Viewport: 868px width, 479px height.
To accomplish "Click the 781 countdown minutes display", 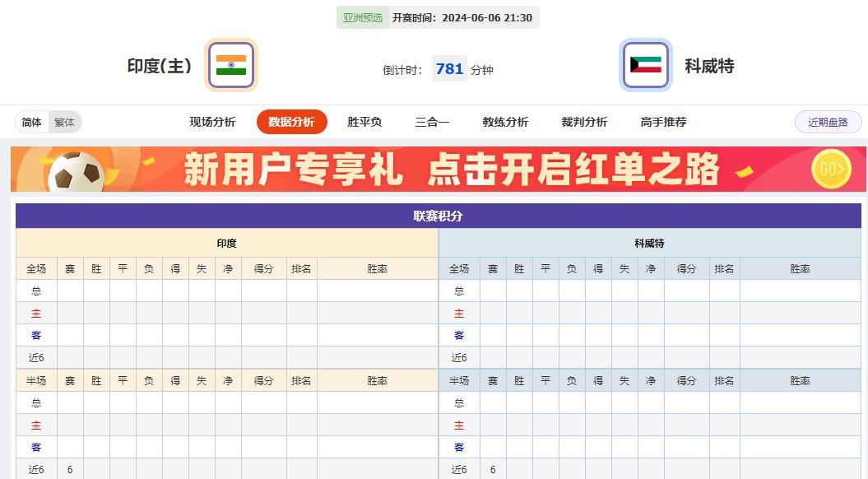I will 449,69.
